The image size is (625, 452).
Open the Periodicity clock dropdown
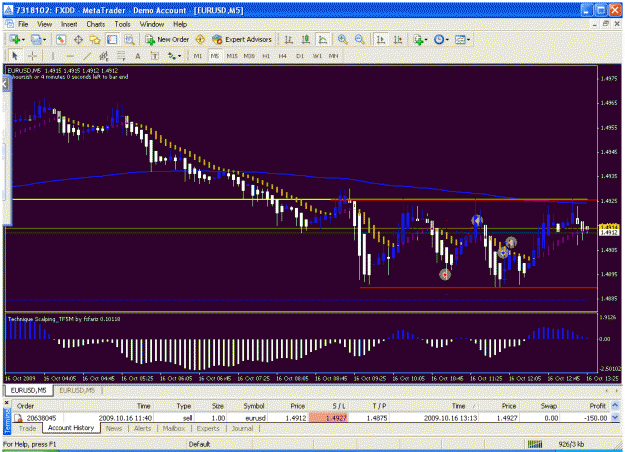coord(441,39)
